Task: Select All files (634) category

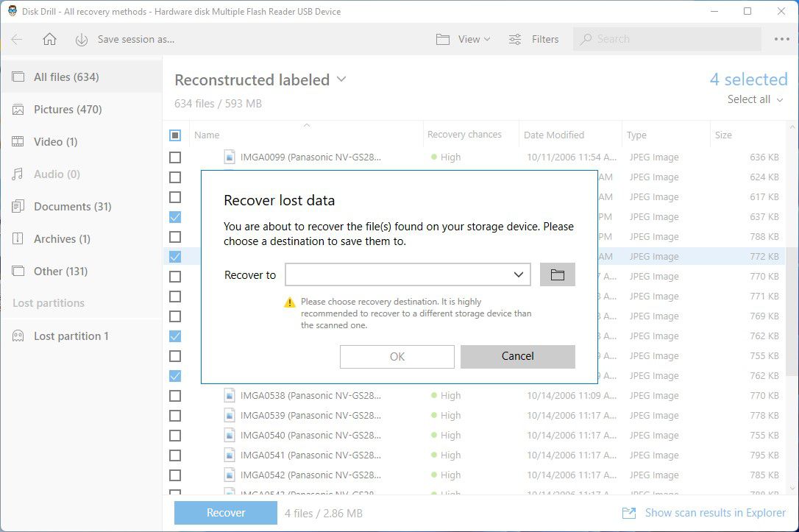Action: [x=82, y=77]
